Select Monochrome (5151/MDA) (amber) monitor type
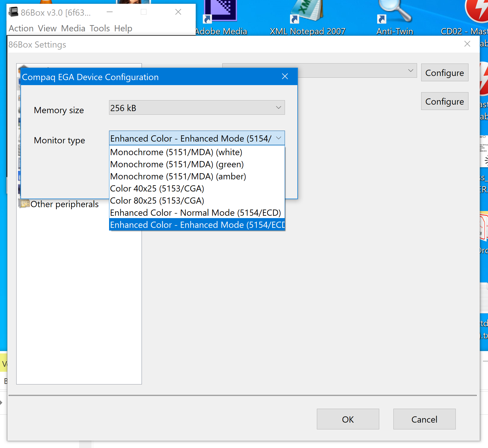This screenshot has width=488, height=448. click(x=177, y=176)
